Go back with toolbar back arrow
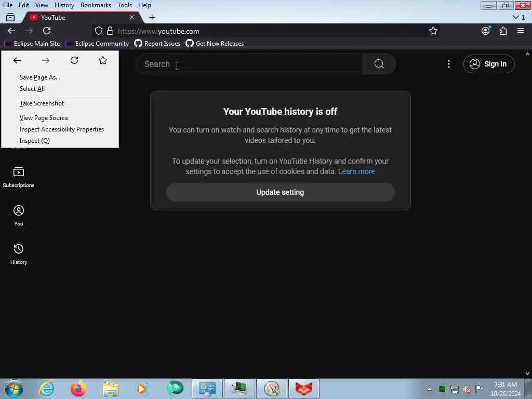 pos(11,31)
